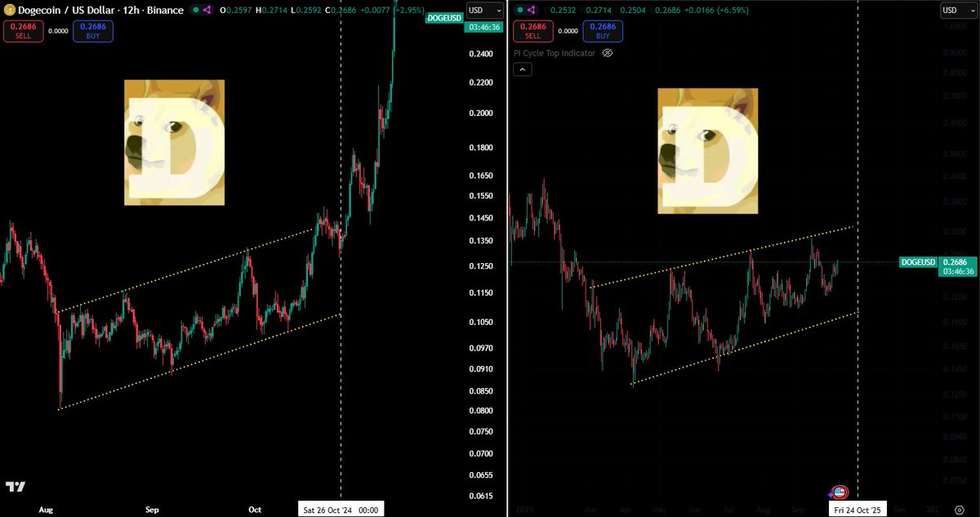
Task: Select the Doge image on right chart
Action: tap(708, 149)
